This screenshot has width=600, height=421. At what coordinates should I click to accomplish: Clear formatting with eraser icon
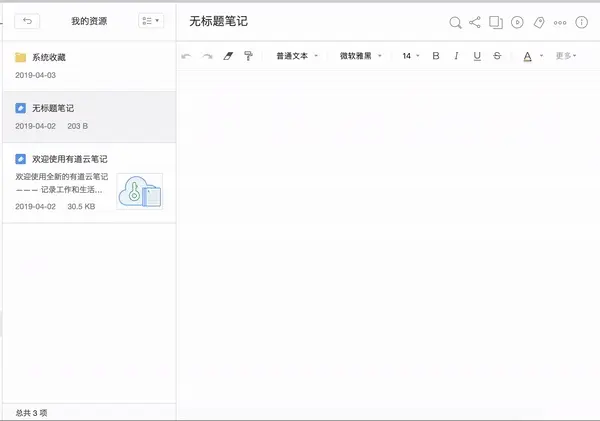pyautogui.click(x=228, y=56)
